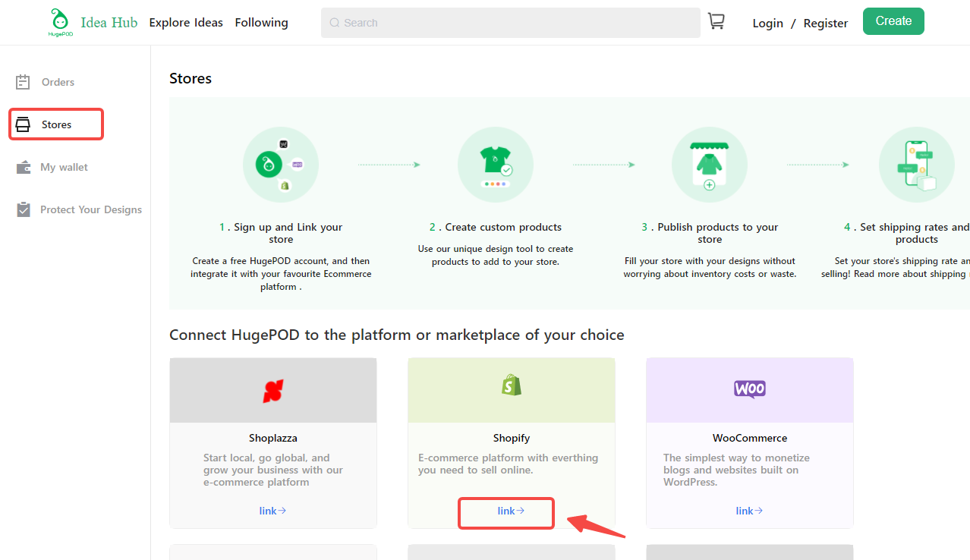
Task: Click the Idea Hub title link
Action: pos(109,23)
